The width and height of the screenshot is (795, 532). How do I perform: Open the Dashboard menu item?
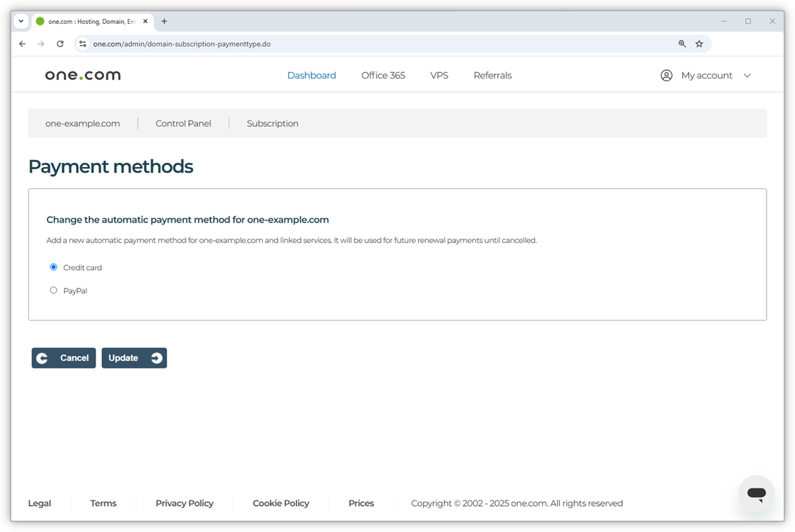tap(311, 75)
